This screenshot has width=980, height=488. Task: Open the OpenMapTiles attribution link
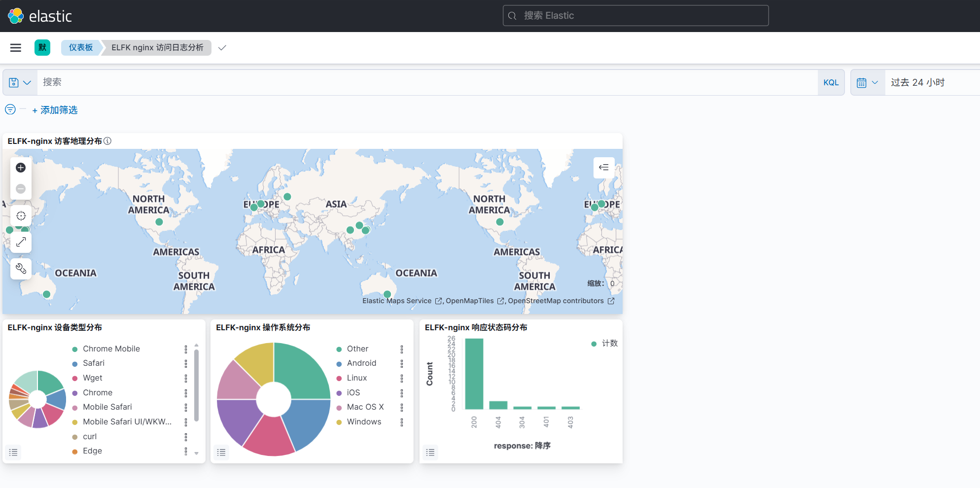point(475,301)
